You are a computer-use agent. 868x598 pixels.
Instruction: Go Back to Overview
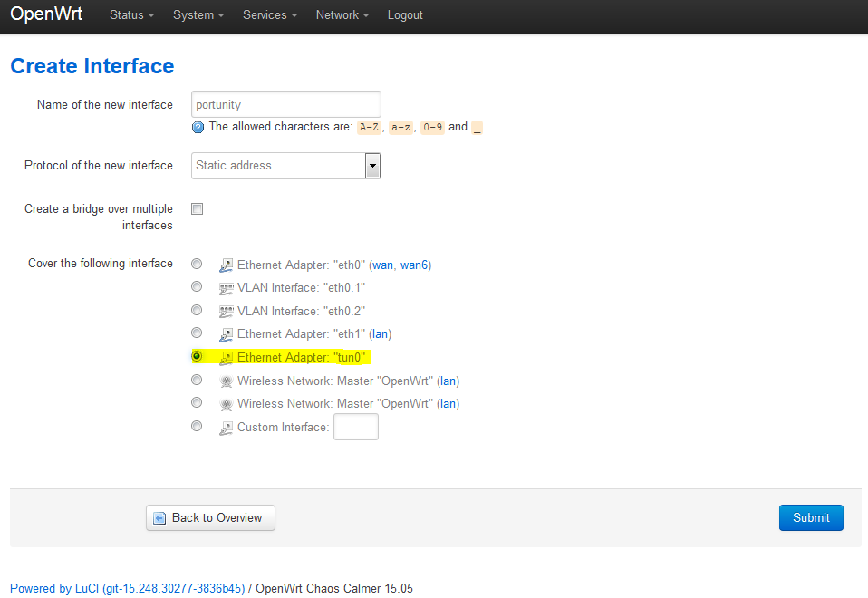210,518
